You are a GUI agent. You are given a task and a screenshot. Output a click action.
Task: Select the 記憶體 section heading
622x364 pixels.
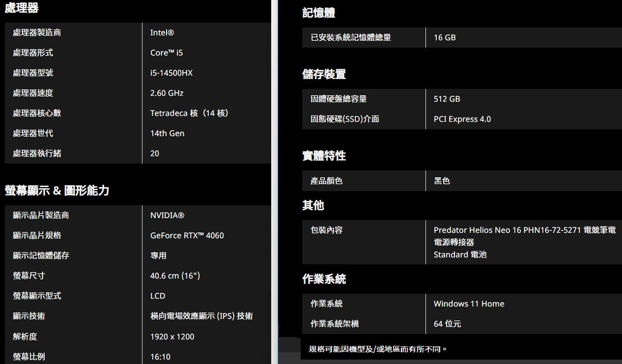point(319,13)
